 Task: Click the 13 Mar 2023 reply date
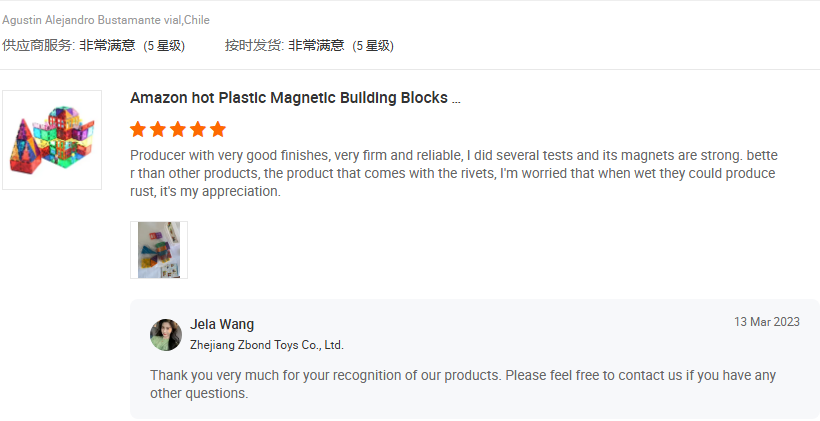click(766, 322)
